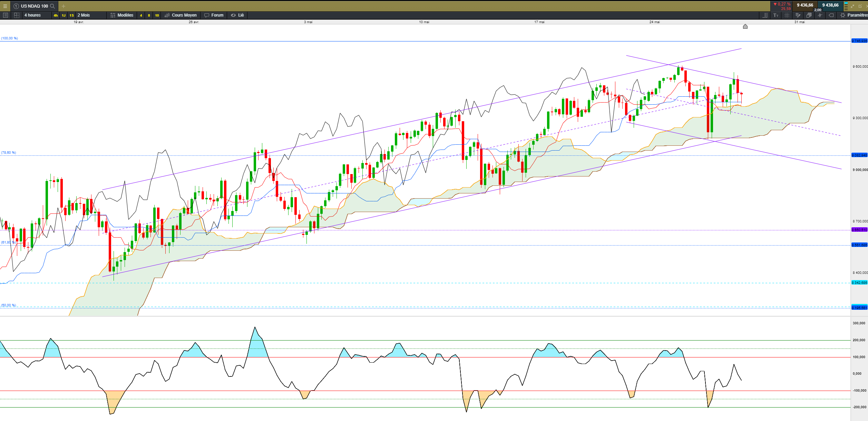This screenshot has width=868, height=421.
Task: Click the 9 438,66 buy price box
Action: pos(830,5)
